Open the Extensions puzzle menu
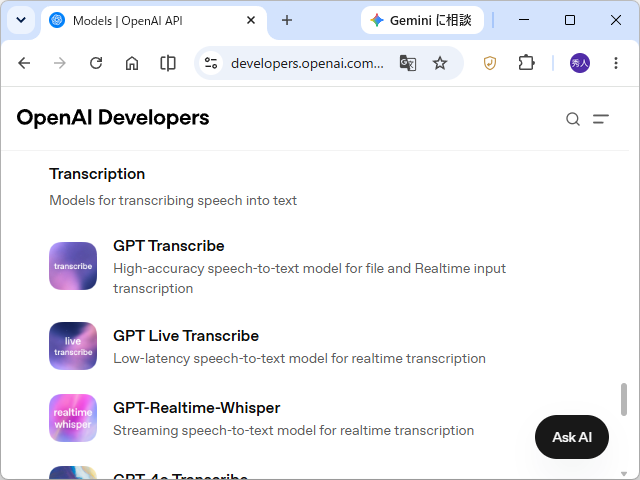The image size is (640, 480). (x=526, y=63)
